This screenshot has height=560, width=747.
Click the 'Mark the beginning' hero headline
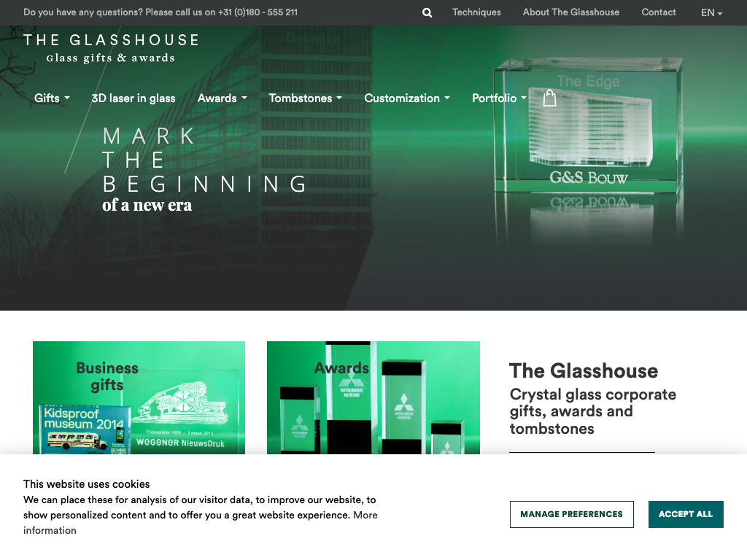point(205,160)
